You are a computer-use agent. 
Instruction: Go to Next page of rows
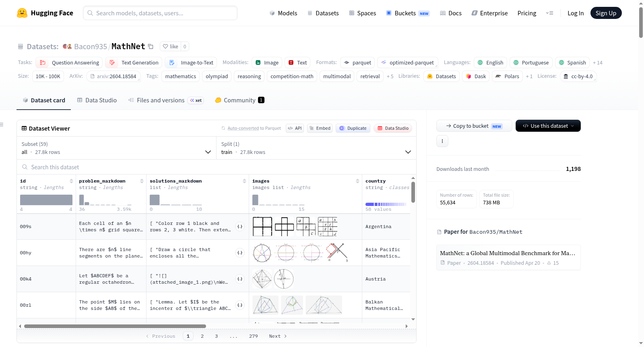(278, 336)
